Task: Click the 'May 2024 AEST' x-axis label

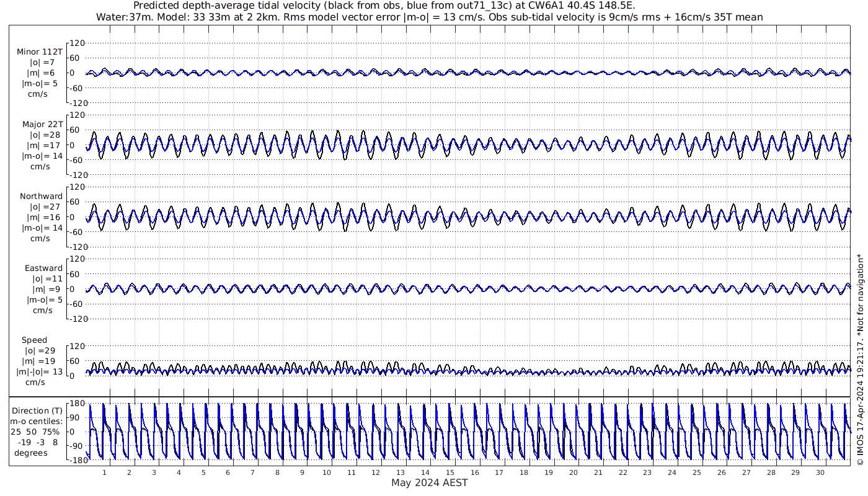Action: point(429,482)
